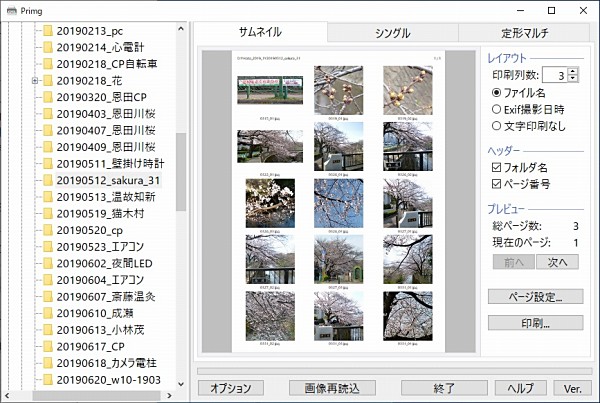
Task: Click the 終了 button to exit
Action: (x=444, y=388)
